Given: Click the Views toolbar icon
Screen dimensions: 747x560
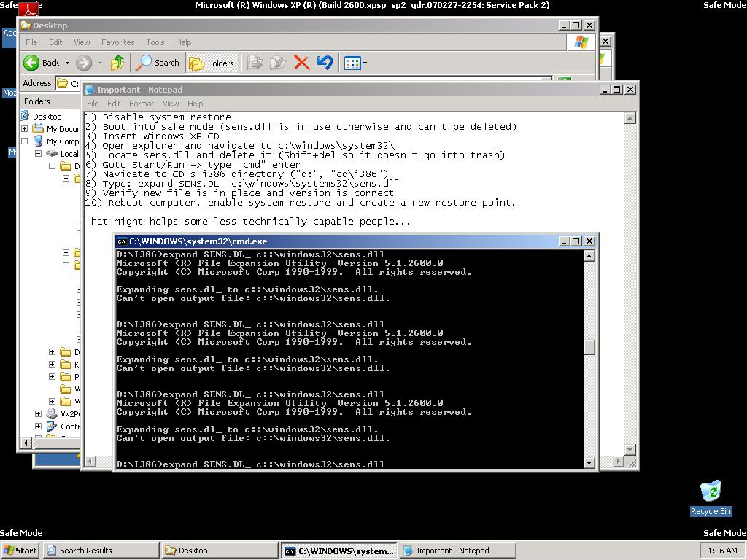Looking at the screenshot, I should [352, 63].
